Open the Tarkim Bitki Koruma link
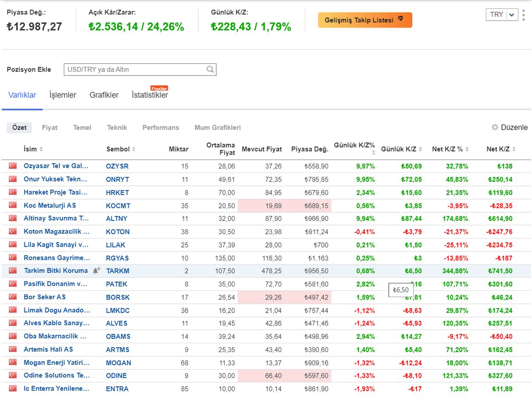Screen dimensions: 532x400 [x=55, y=271]
